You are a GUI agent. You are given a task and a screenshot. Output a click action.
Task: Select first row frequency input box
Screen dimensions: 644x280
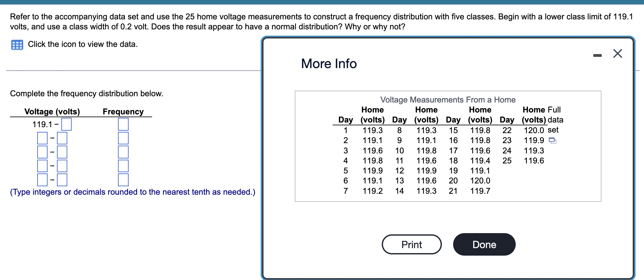(x=123, y=124)
